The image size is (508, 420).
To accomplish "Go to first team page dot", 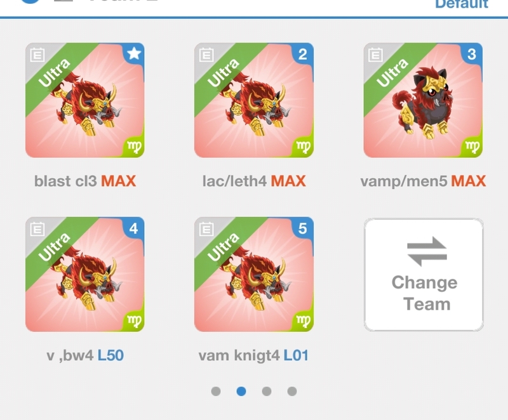I will tap(216, 391).
